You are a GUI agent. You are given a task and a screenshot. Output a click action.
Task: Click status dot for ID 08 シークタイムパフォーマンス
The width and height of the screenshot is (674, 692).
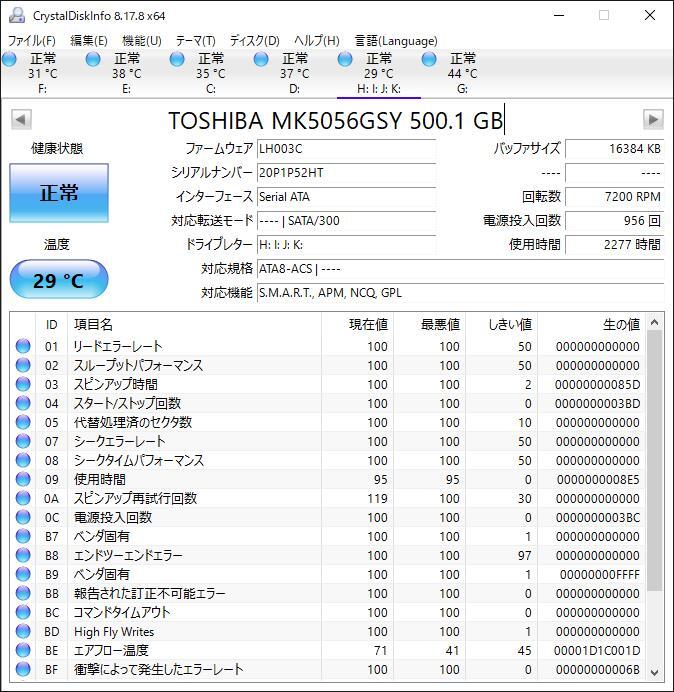point(23,460)
